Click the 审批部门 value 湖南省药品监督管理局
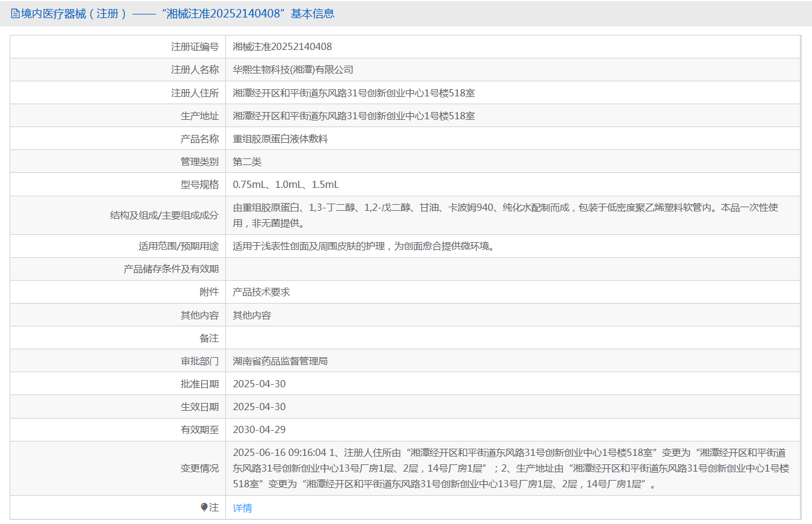This screenshot has height=524, width=812. click(281, 361)
